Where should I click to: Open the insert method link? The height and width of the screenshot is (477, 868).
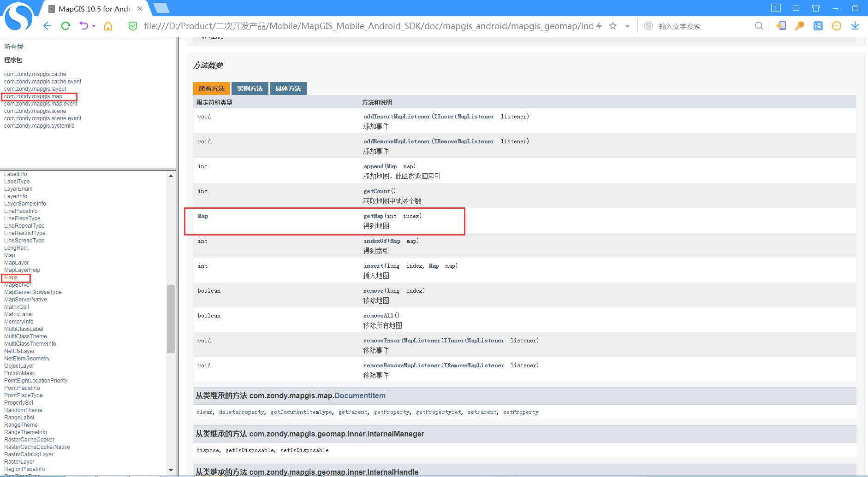373,266
